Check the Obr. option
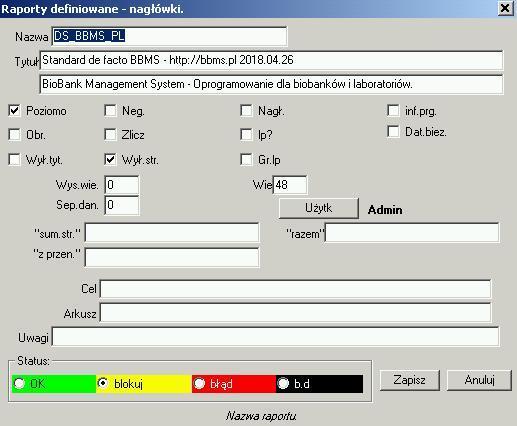 (x=14, y=135)
